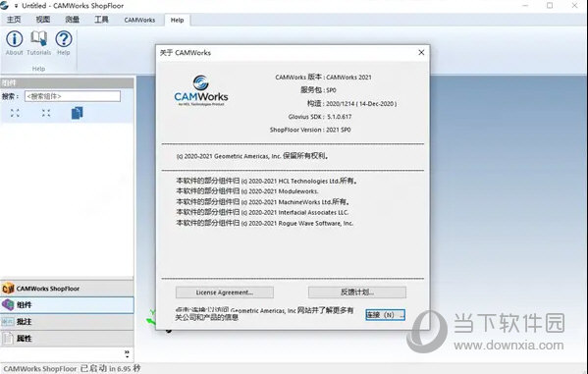Image resolution: width=588 pixels, height=374 pixels.
Task: Click the collapse all icon in components panel
Action: point(46,113)
